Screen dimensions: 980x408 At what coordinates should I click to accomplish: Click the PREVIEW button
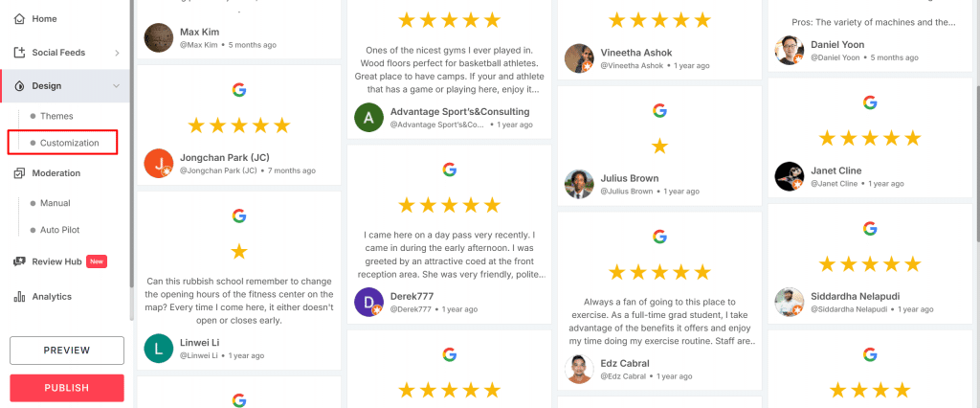click(67, 351)
